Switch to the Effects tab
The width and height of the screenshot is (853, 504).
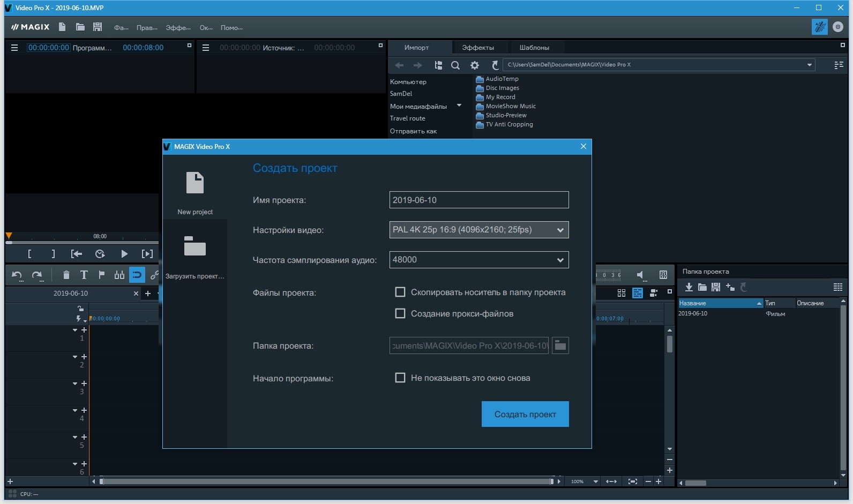478,47
